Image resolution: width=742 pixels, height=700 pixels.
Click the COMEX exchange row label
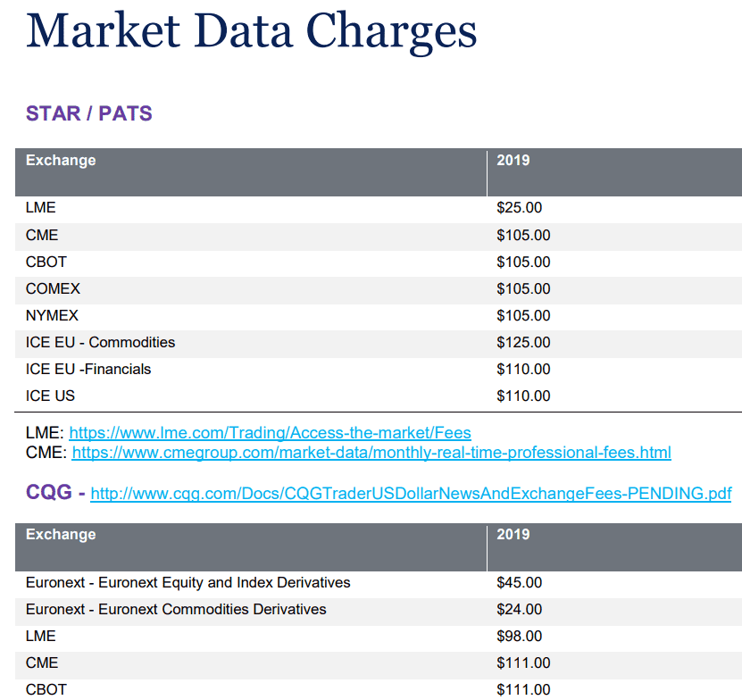(x=53, y=288)
